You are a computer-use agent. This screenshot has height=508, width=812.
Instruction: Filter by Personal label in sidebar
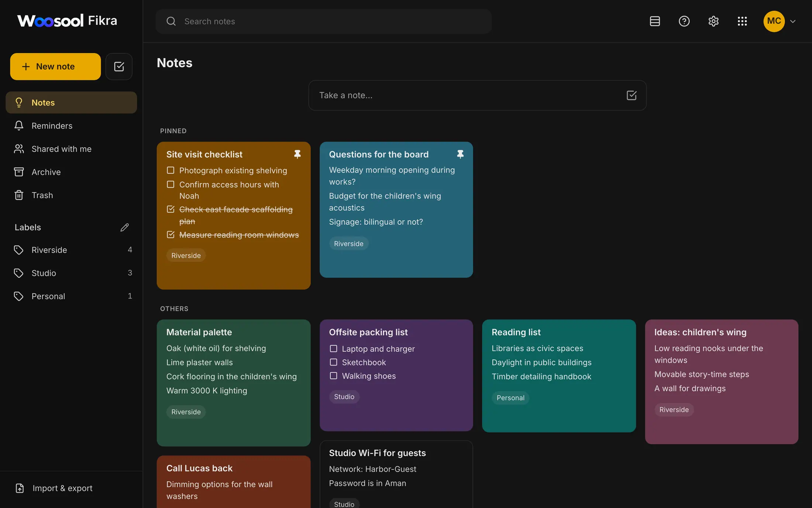point(71,296)
